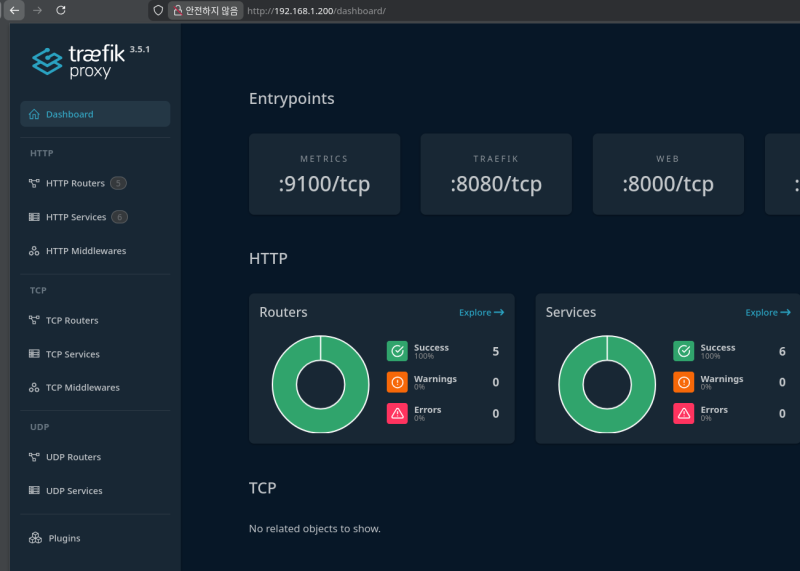The width and height of the screenshot is (800, 571).
Task: Click the HTTP Middlewares sidebar icon
Action: click(34, 251)
